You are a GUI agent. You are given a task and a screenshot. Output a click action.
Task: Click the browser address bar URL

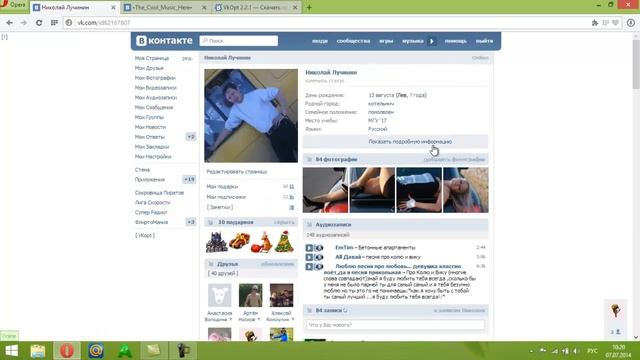(x=103, y=23)
